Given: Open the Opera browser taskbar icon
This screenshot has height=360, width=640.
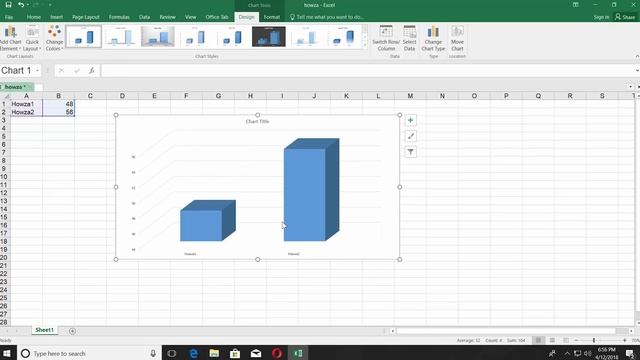Looking at the screenshot, I should [x=277, y=353].
